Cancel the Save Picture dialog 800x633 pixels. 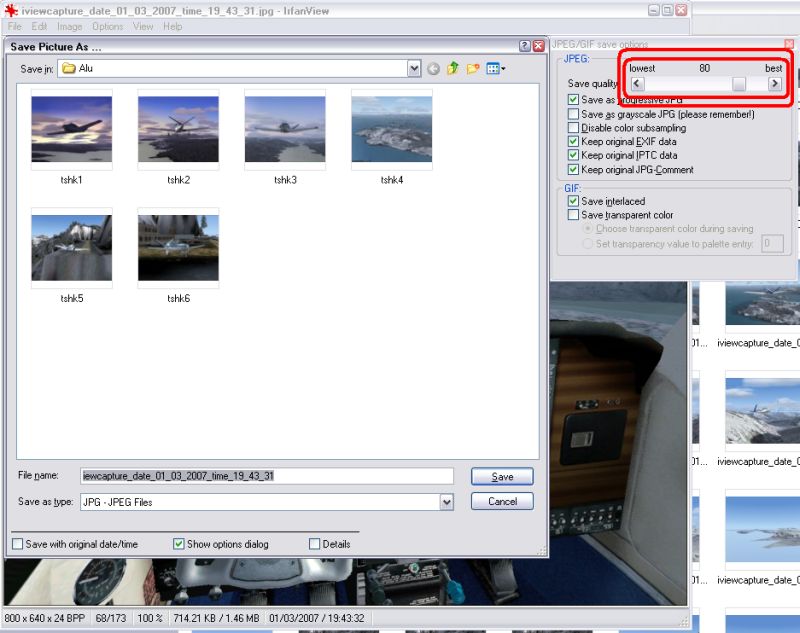pyautogui.click(x=502, y=501)
